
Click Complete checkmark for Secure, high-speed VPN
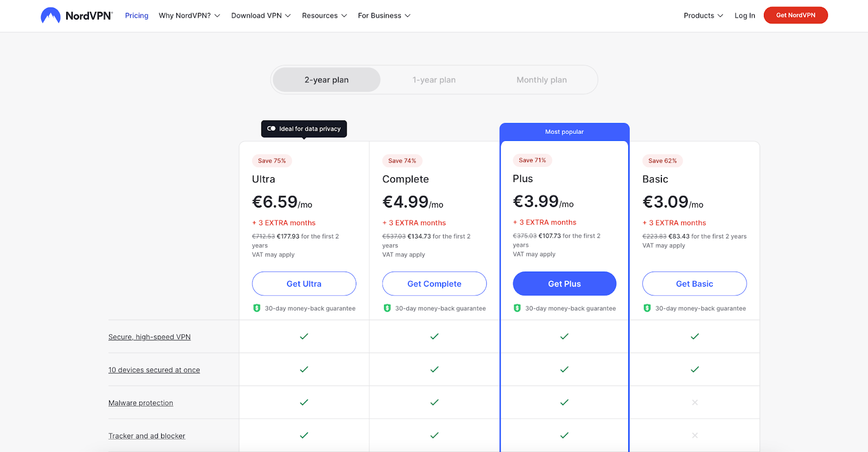[435, 337]
